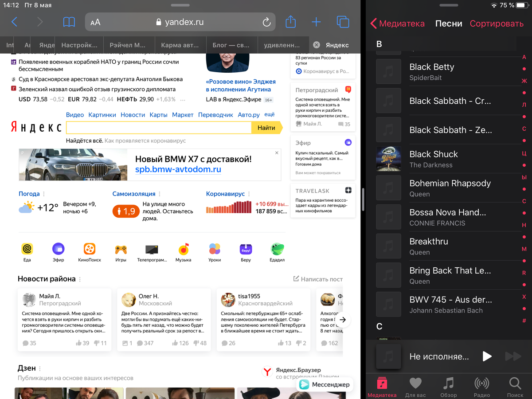Open Для вас tab in Music
Image resolution: width=532 pixels, height=399 pixels.
(x=415, y=386)
